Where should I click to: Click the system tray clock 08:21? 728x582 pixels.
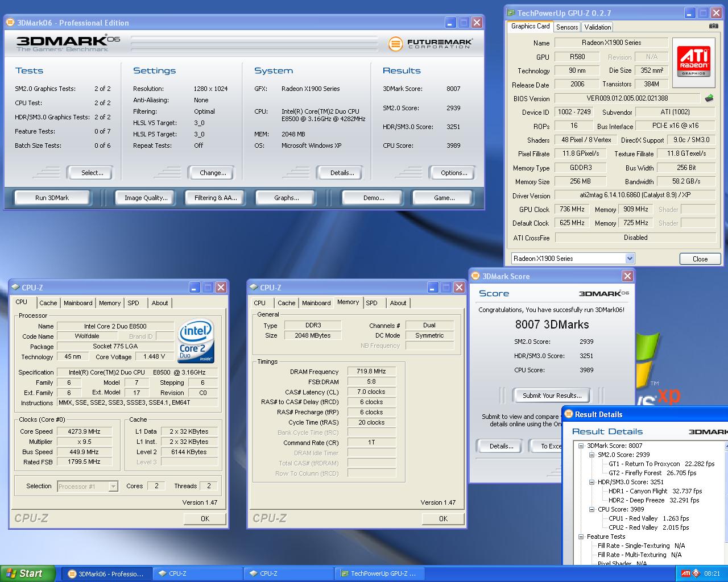(x=712, y=573)
